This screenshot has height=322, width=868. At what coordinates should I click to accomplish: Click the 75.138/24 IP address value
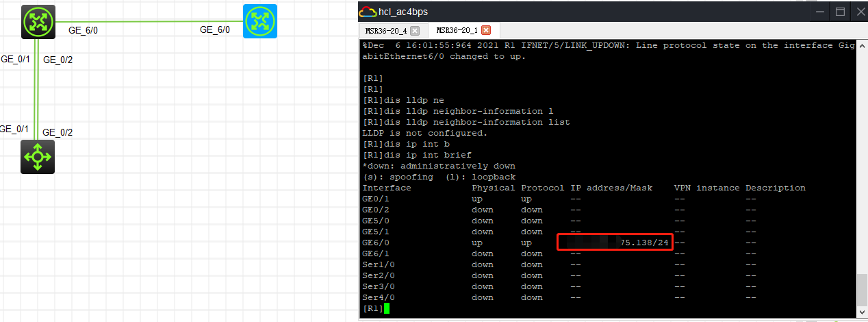pyautogui.click(x=644, y=243)
